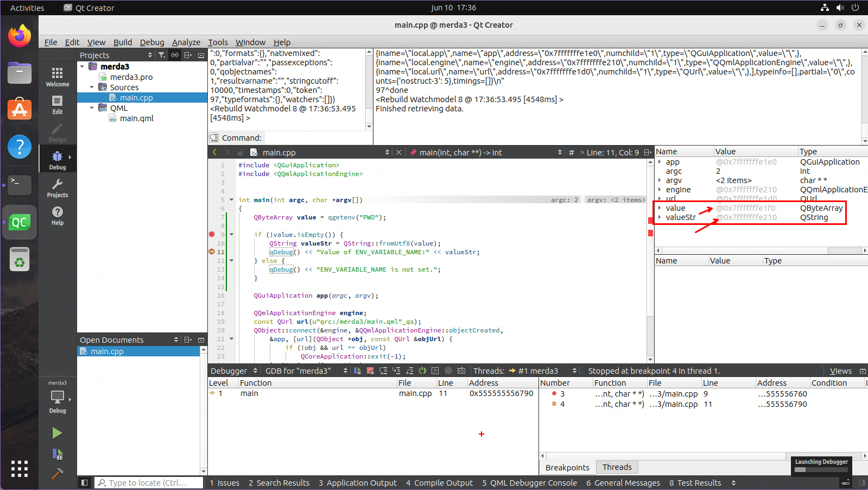Viewport: 868px width, 490px height.
Task: Toggle breakpoint number 4 in Breakpoints list
Action: [x=554, y=404]
